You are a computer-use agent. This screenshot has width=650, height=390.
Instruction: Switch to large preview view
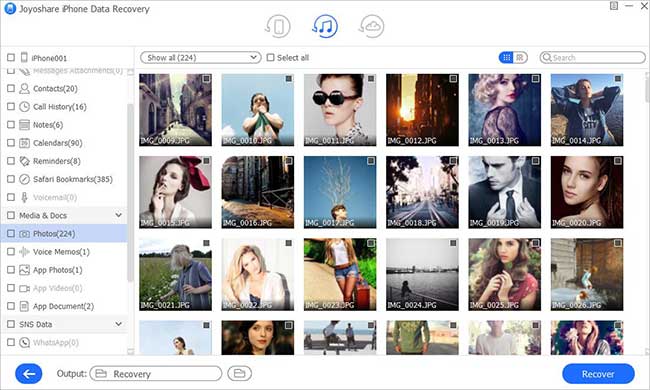tap(520, 58)
